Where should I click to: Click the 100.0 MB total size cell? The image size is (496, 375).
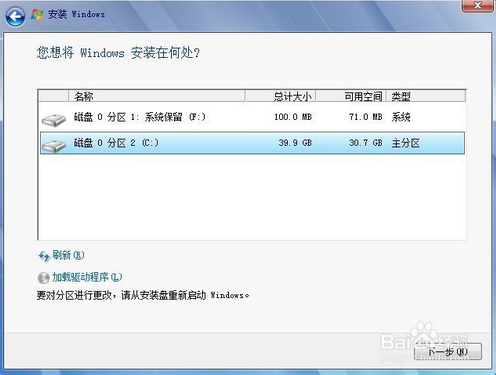click(293, 117)
